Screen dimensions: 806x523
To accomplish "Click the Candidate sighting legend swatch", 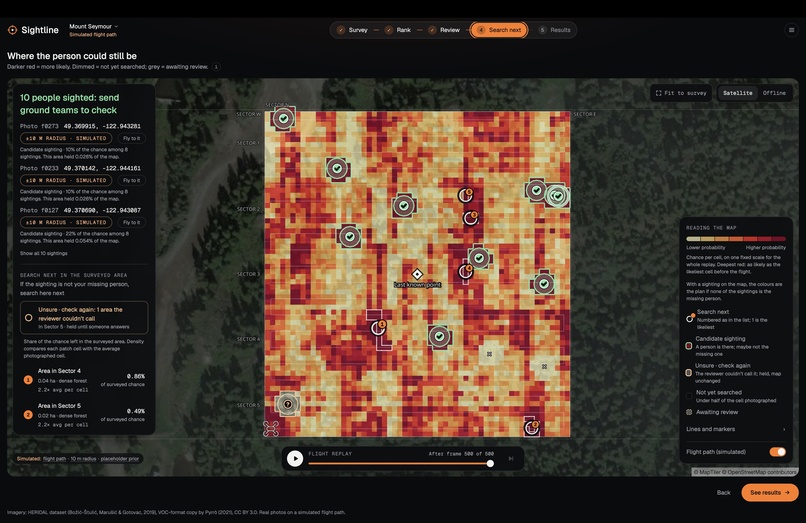I will tap(689, 346).
